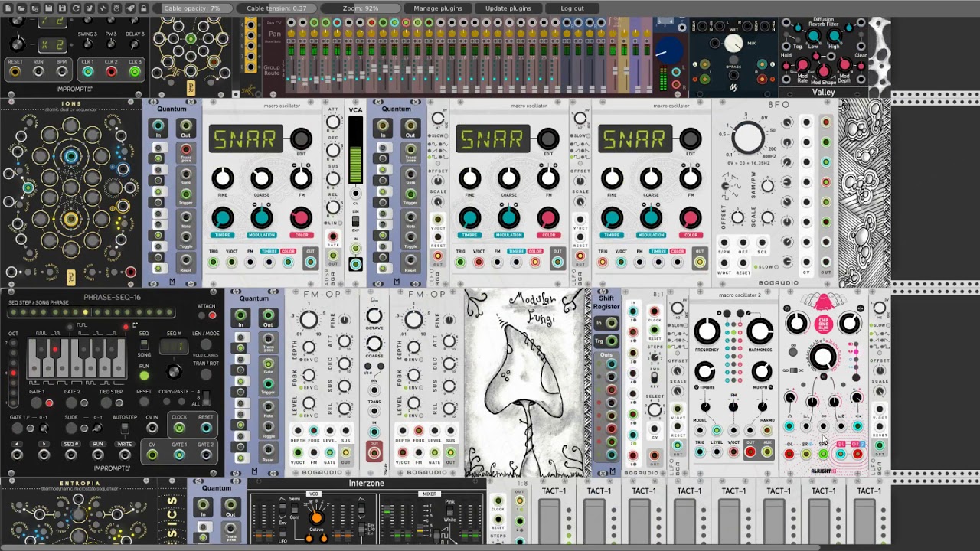Click the MORPH knob on macro oscillator 2
980x551 pixels.
(761, 372)
